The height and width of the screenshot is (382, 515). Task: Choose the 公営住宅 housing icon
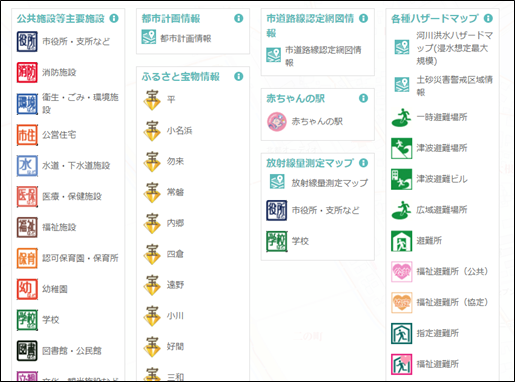click(27, 135)
